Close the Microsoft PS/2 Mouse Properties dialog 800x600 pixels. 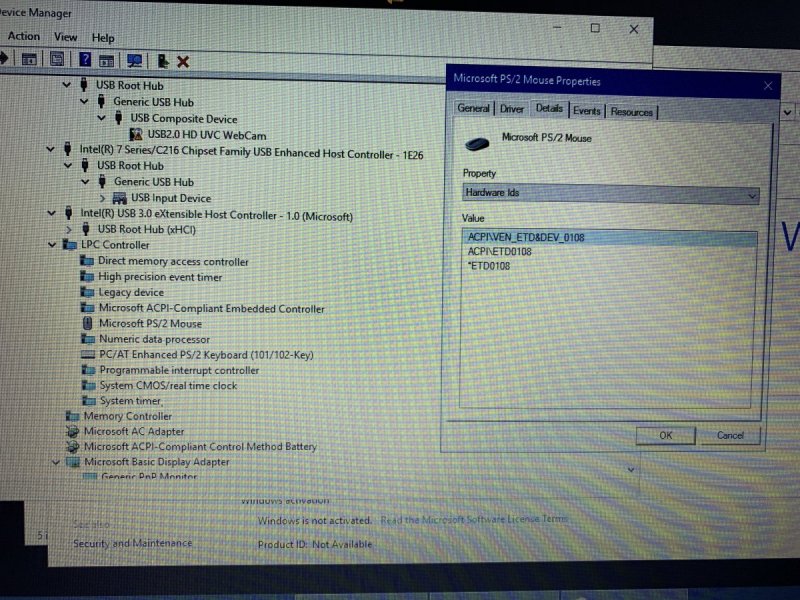pyautogui.click(x=768, y=86)
